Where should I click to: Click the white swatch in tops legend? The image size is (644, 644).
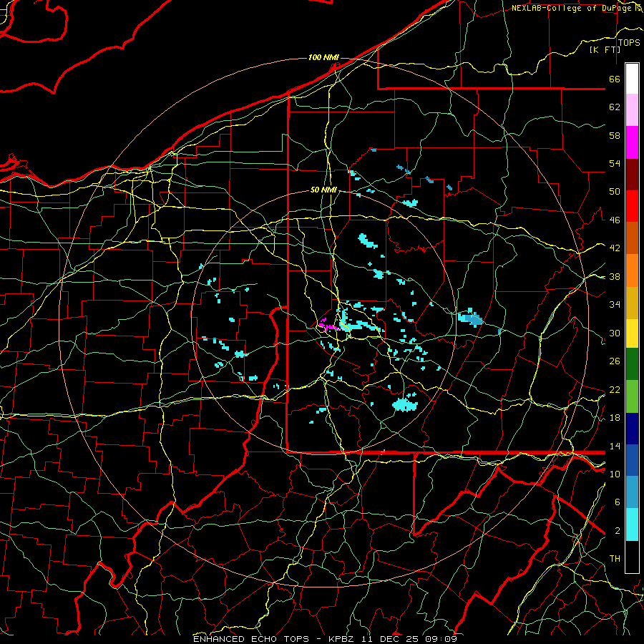[632, 79]
